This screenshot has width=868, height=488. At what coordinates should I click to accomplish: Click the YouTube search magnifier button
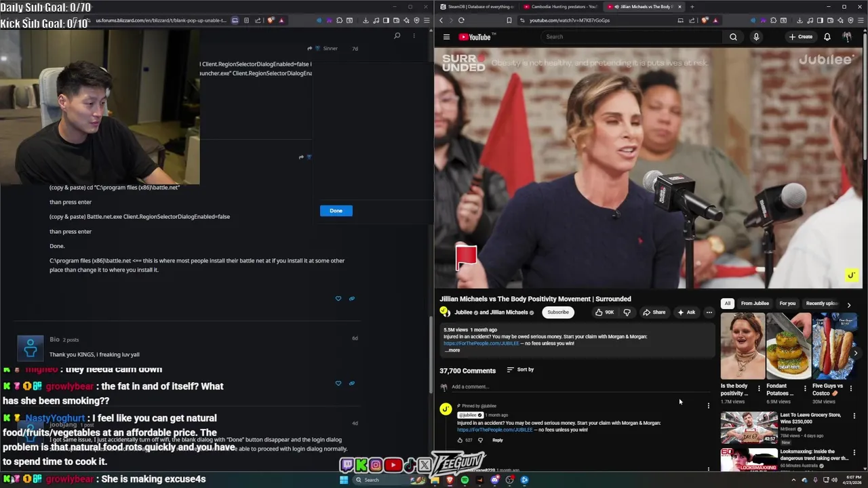(x=733, y=37)
